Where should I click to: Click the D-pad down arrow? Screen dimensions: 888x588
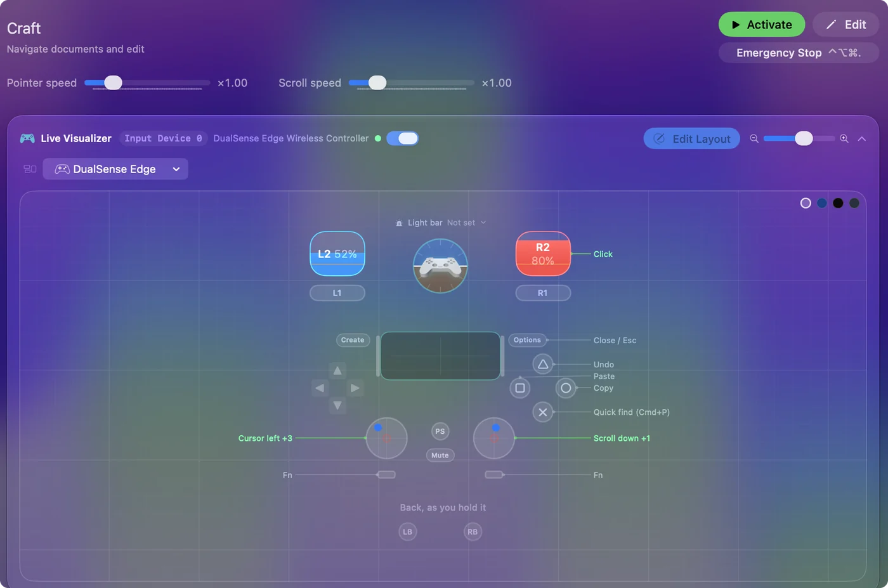tap(337, 405)
